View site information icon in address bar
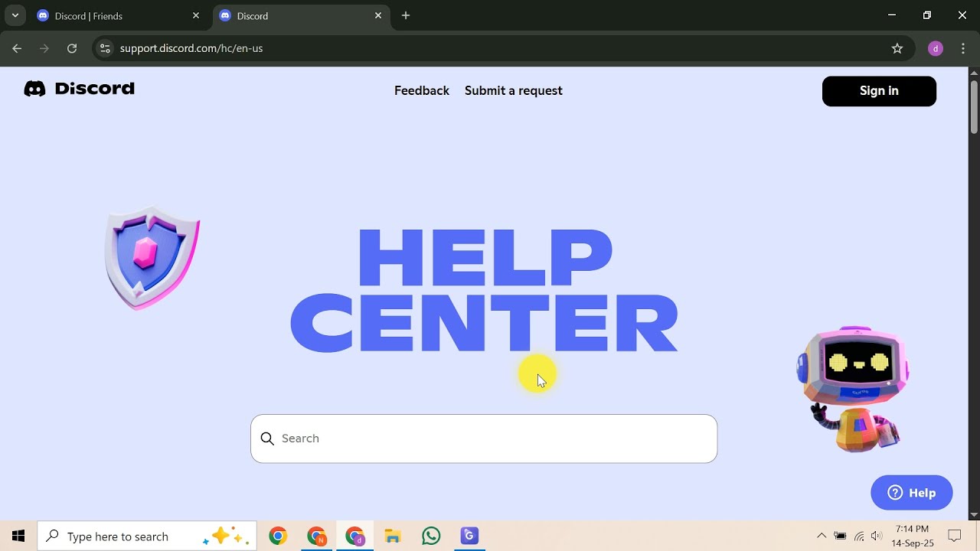 [x=106, y=48]
